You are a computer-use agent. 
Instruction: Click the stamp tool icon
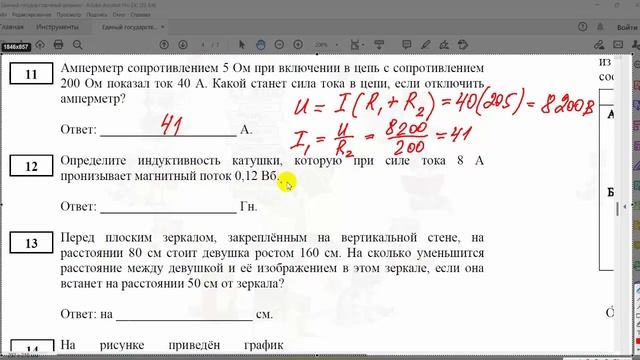pos(463,45)
